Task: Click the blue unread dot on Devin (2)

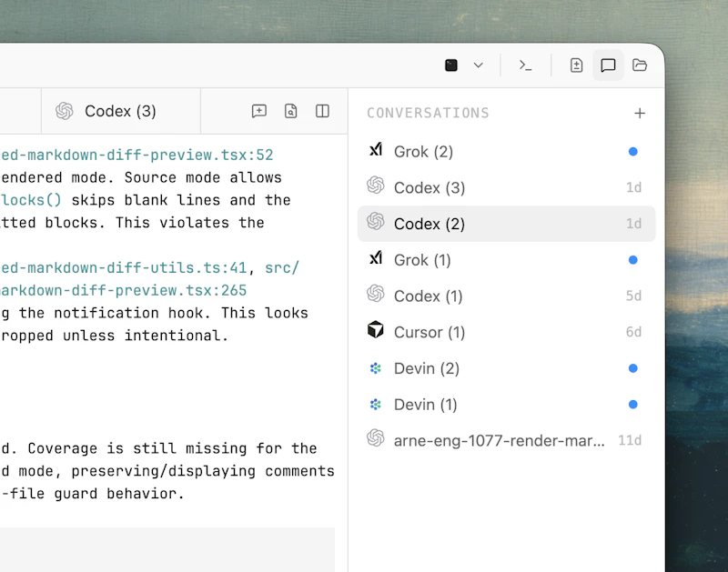Action: (632, 368)
